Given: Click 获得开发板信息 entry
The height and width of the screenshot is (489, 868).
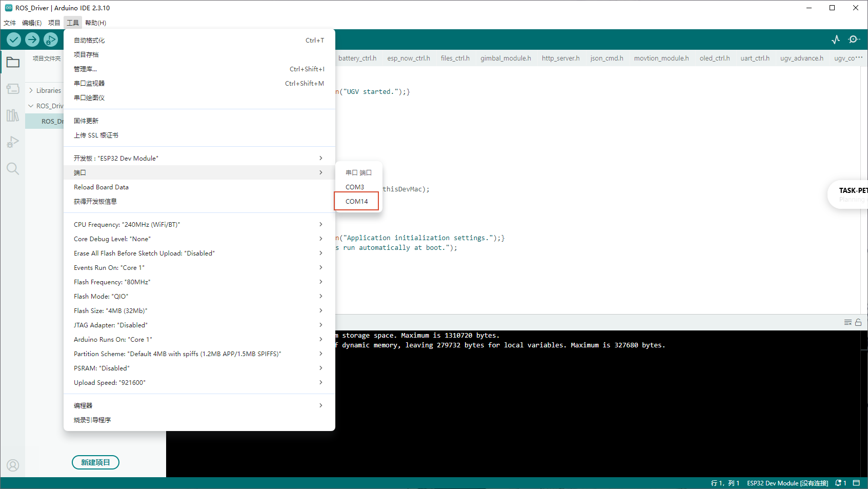Looking at the screenshot, I should tap(199, 201).
